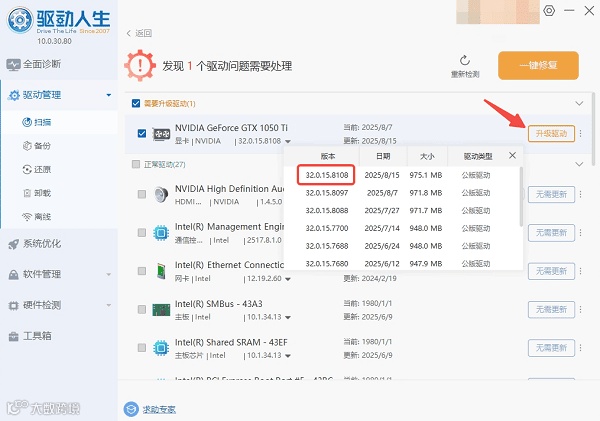This screenshot has height=421, width=600.
Task: Click the expert help graduation-cap icon
Action: [x=131, y=409]
